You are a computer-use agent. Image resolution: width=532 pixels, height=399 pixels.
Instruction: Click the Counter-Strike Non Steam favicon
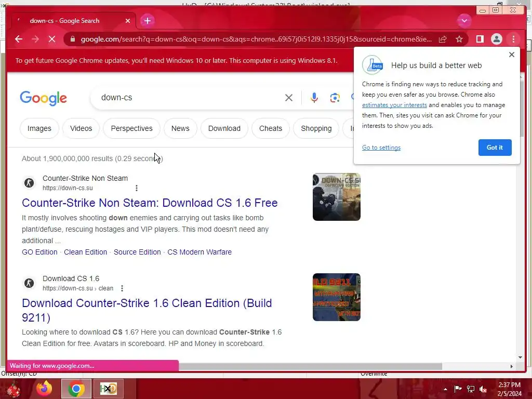pyautogui.click(x=29, y=183)
